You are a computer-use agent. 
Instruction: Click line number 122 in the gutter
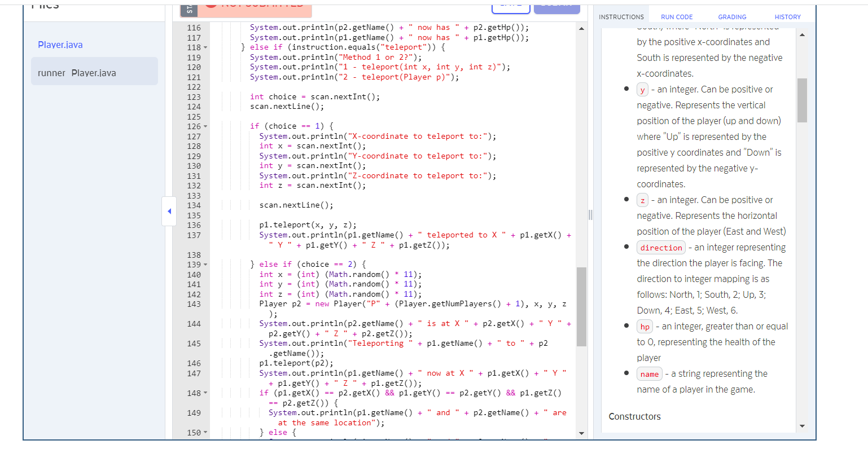pyautogui.click(x=194, y=87)
